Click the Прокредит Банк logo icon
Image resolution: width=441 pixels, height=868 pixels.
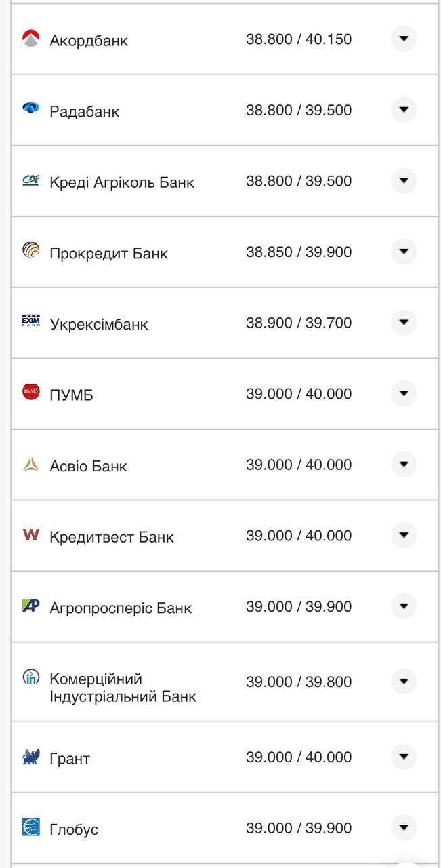[31, 251]
